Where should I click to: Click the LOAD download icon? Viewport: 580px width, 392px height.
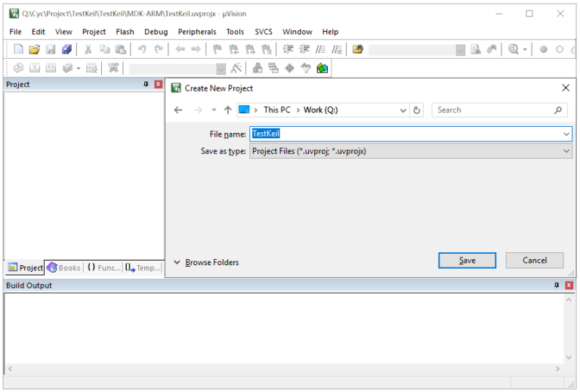113,68
